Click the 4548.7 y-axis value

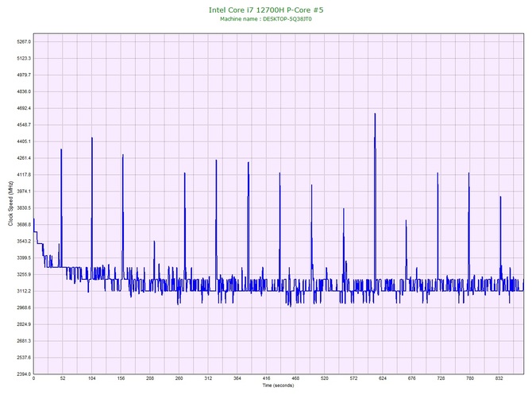click(24, 125)
